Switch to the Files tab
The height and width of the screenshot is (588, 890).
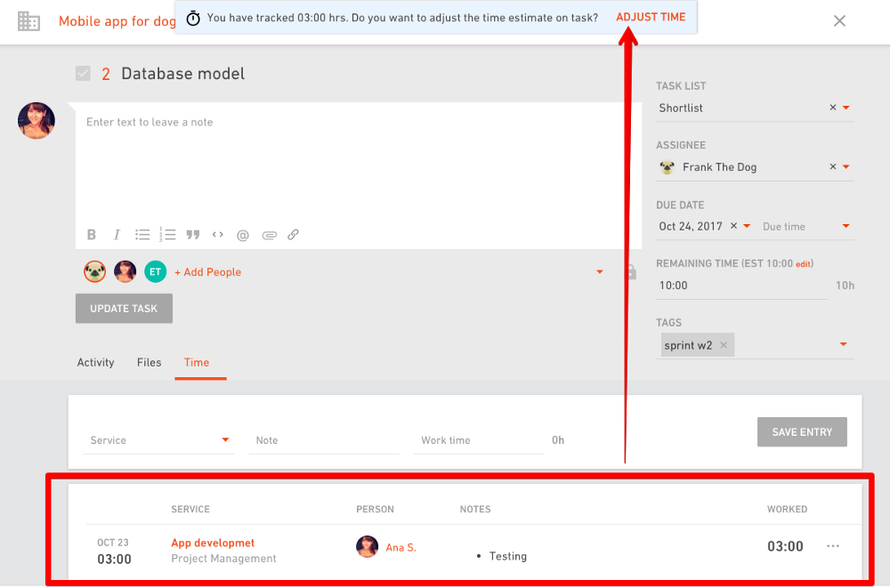(x=149, y=362)
